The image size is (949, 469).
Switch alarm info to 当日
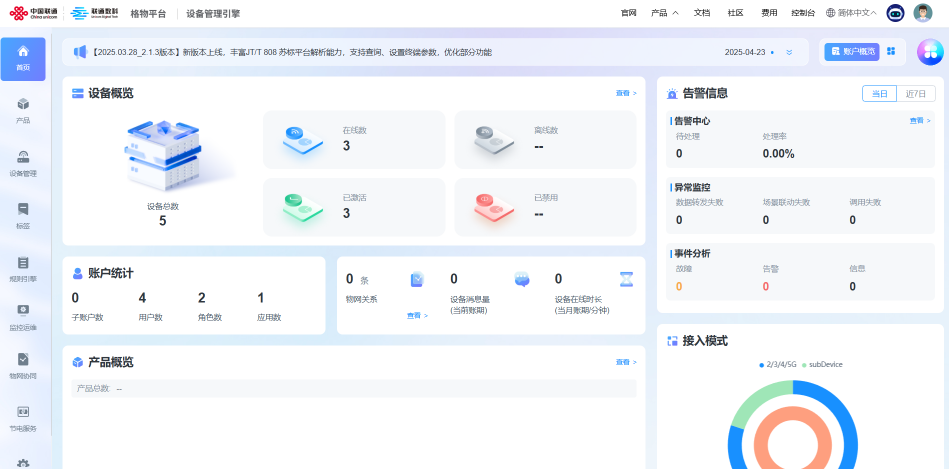[x=879, y=93]
